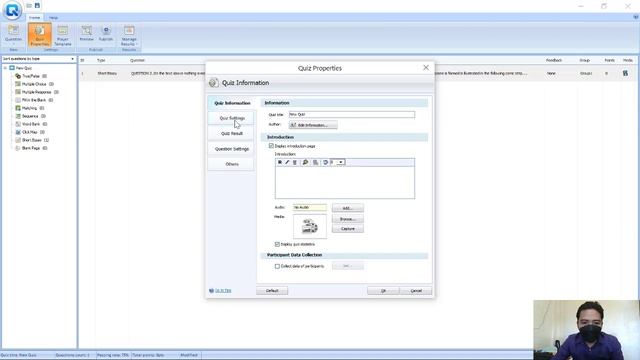The image size is (640, 360).
Task: Open the Question Settings tab
Action: coord(231,149)
